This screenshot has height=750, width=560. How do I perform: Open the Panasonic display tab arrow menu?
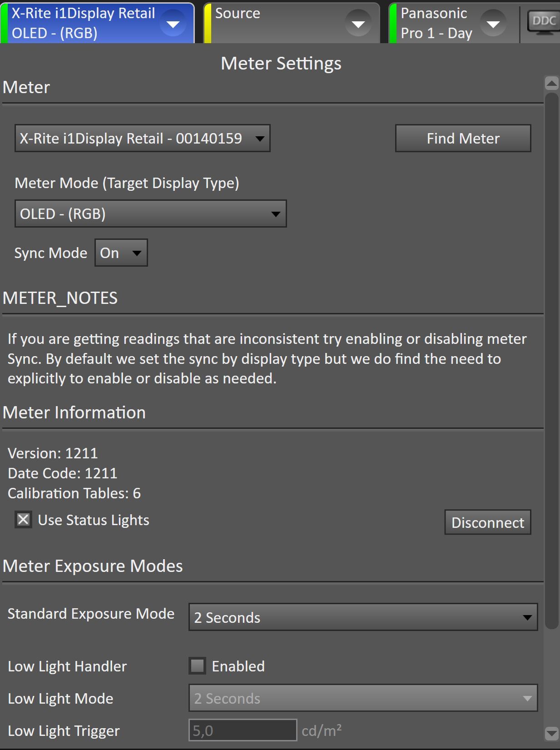coord(493,24)
